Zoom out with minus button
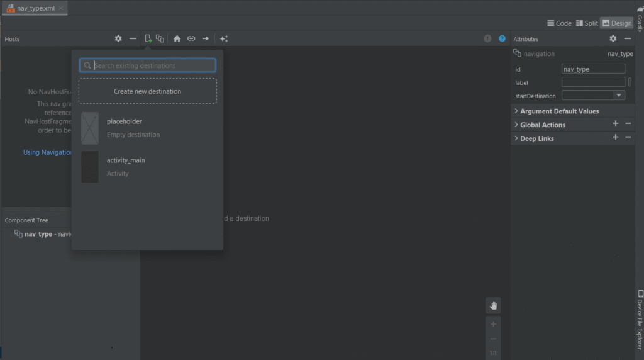 pos(493,339)
